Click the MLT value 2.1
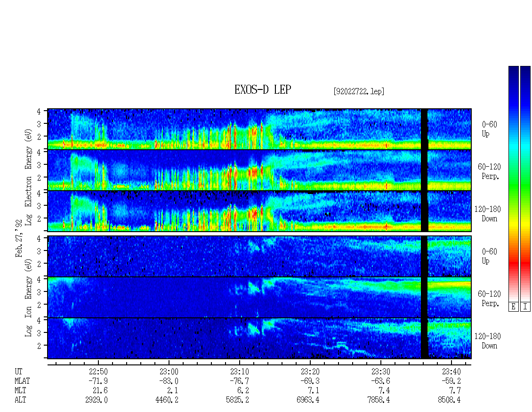 [173, 390]
